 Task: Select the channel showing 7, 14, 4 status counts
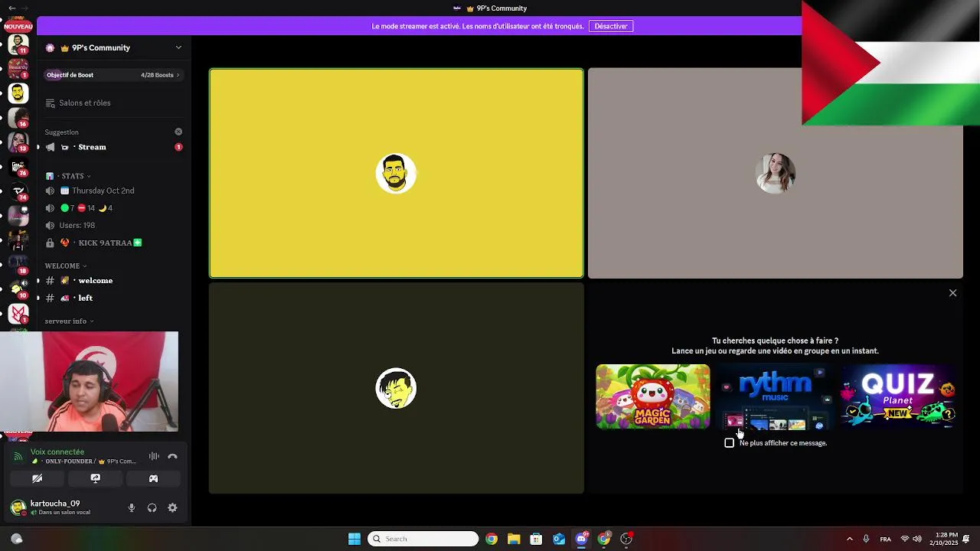[x=113, y=208]
